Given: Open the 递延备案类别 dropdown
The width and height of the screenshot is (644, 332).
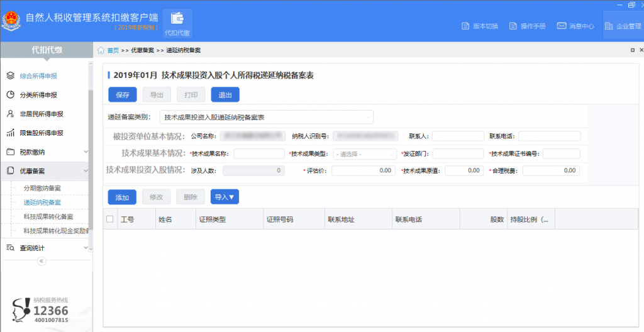Looking at the screenshot, I should [267, 117].
